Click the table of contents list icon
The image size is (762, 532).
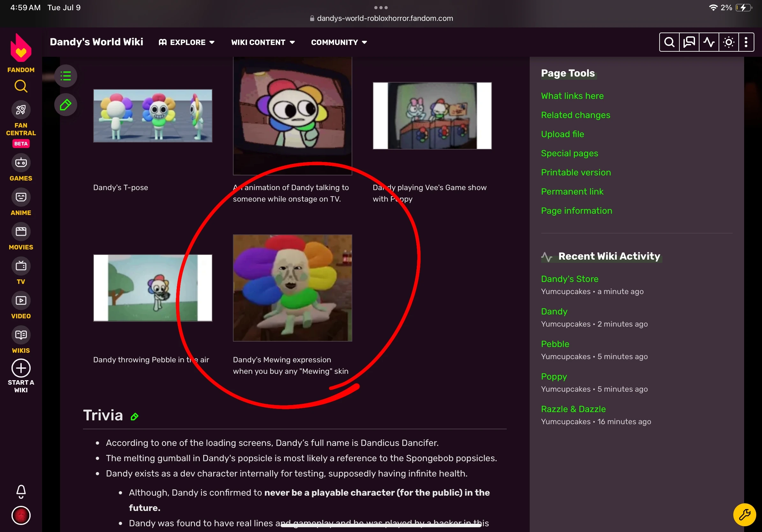66,76
